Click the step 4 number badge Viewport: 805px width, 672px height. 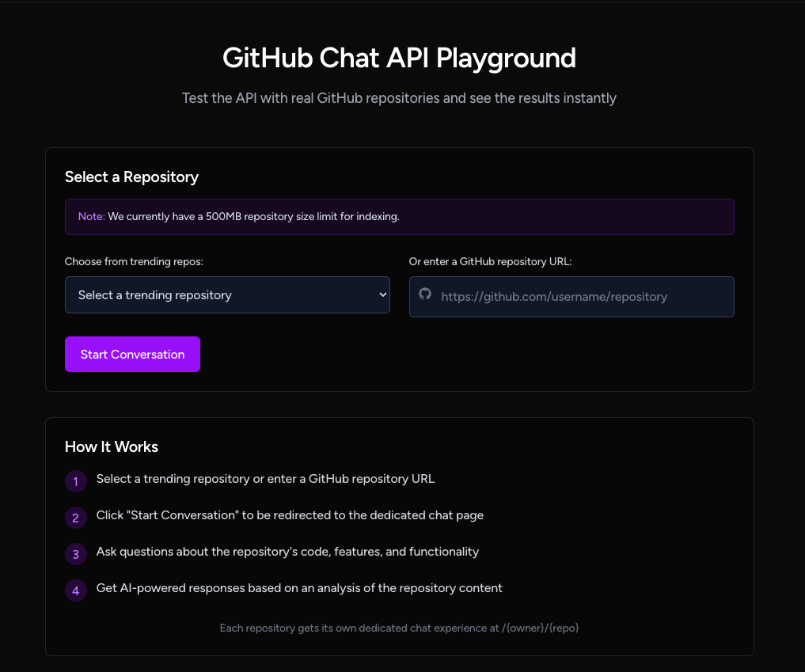(x=76, y=591)
